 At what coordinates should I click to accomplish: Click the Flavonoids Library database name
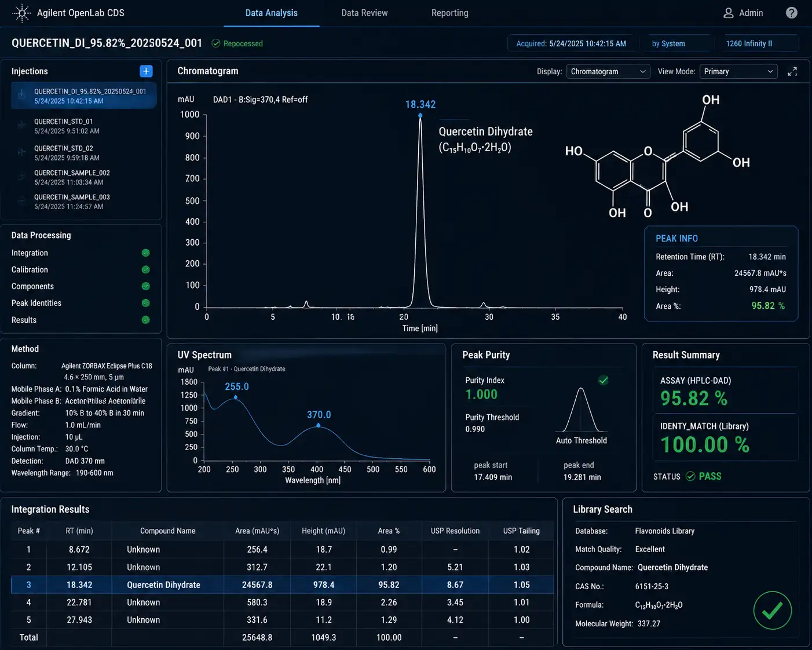point(664,531)
